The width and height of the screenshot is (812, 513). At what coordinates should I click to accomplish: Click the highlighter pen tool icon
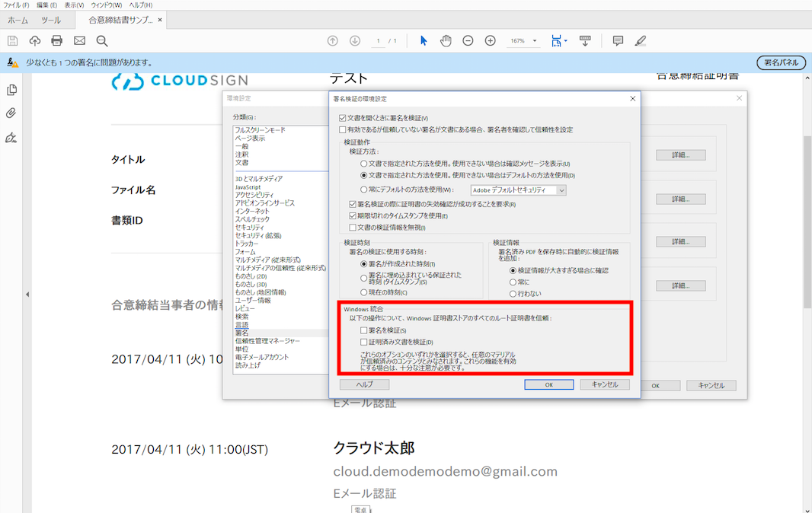[641, 41]
